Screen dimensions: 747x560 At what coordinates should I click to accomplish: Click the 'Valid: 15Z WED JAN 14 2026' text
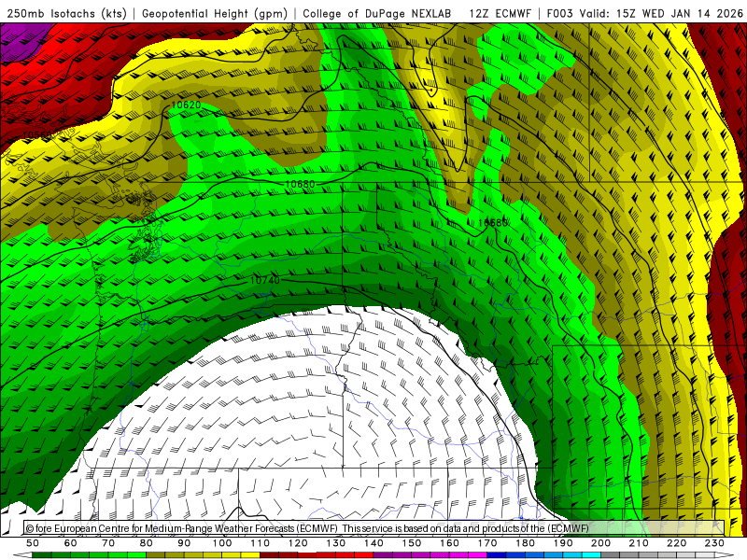(661, 14)
